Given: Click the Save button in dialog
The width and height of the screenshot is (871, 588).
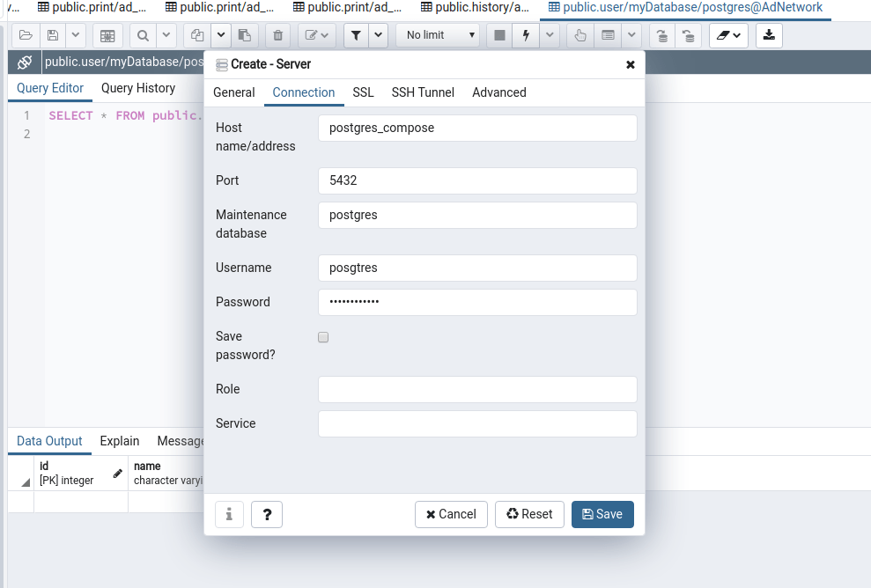Looking at the screenshot, I should click(x=602, y=514).
